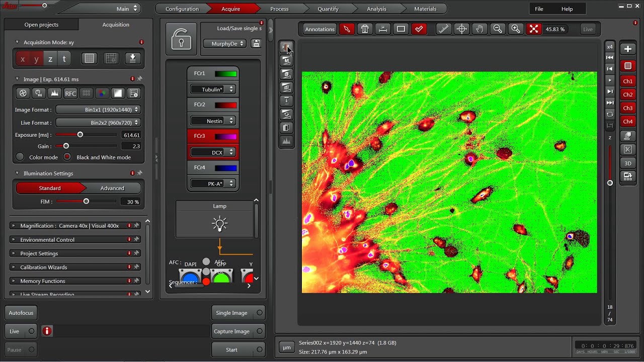This screenshot has height=362, width=644.
Task: Click the Capture Image button
Action: pos(238,331)
